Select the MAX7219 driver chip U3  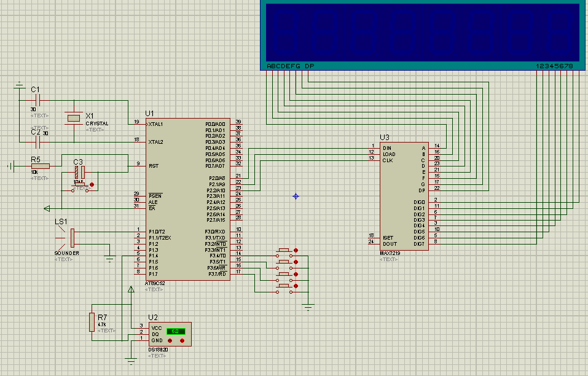tap(404, 196)
